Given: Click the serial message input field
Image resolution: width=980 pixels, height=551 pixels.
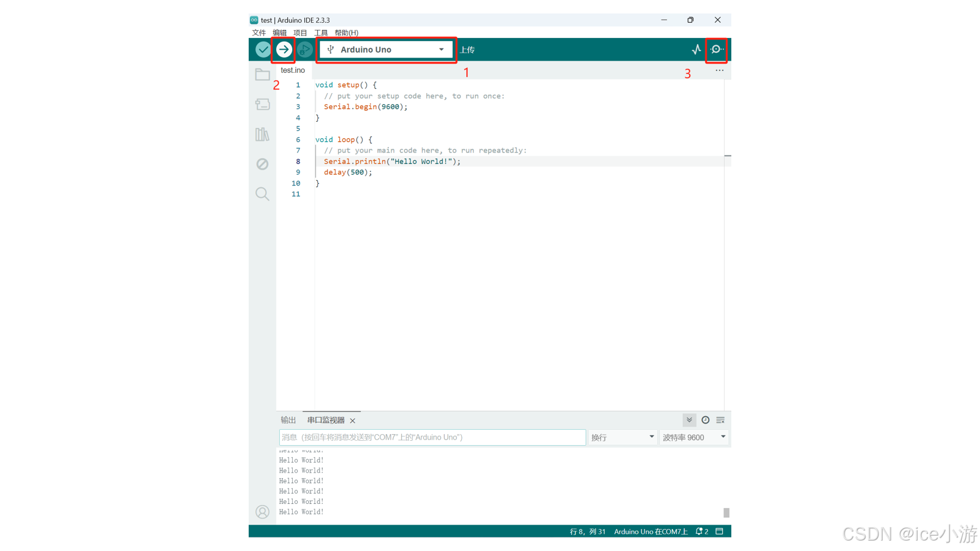Looking at the screenshot, I should point(432,437).
